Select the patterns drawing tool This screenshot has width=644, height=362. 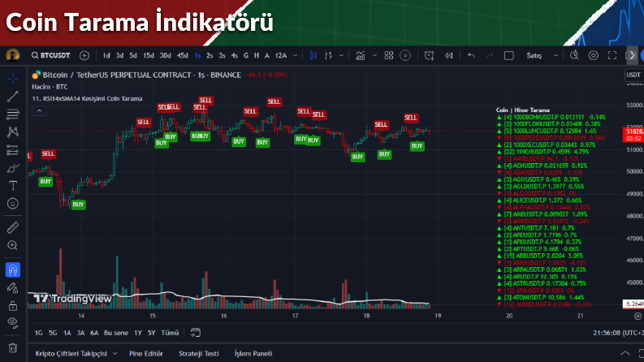(13, 131)
